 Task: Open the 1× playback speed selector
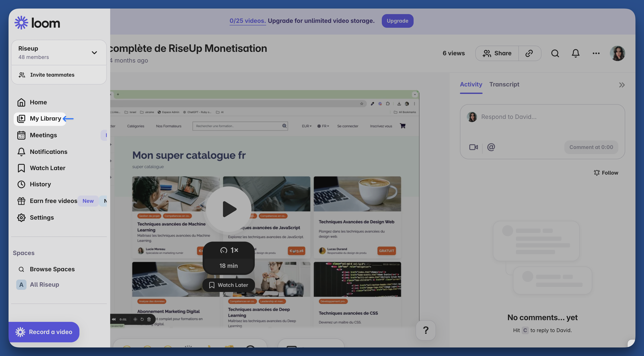click(228, 250)
